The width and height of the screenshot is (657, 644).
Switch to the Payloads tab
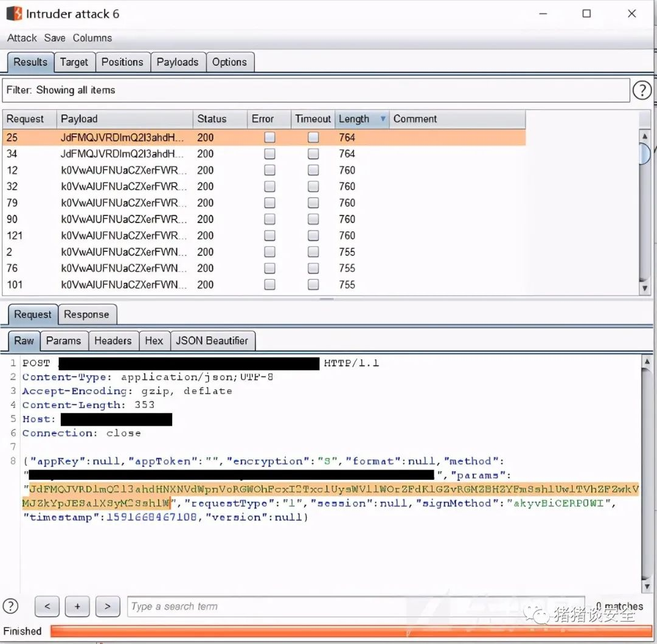click(x=178, y=62)
